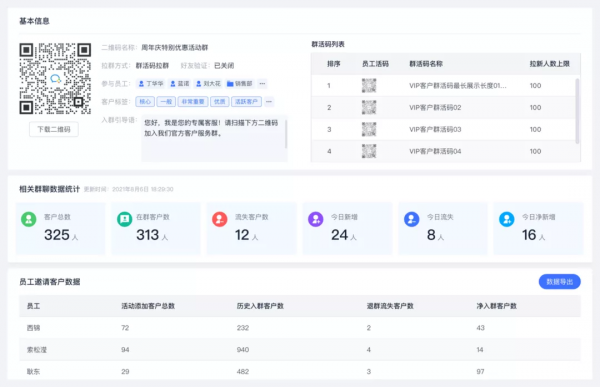Click the 基本信息 section heading

(x=34, y=21)
